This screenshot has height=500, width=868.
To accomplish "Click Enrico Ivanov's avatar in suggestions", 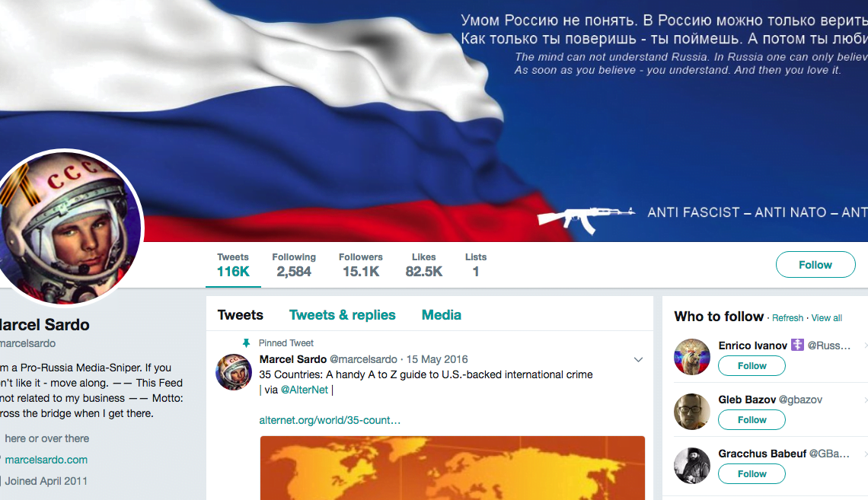I will click(692, 357).
